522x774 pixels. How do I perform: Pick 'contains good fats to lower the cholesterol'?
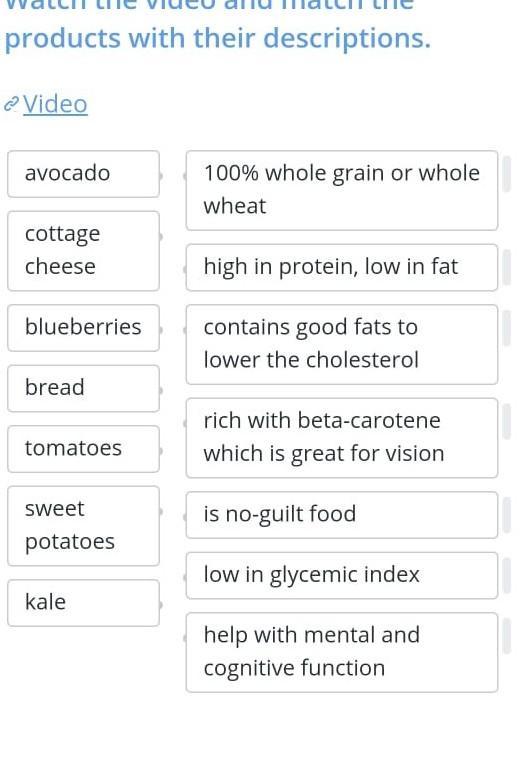(342, 345)
